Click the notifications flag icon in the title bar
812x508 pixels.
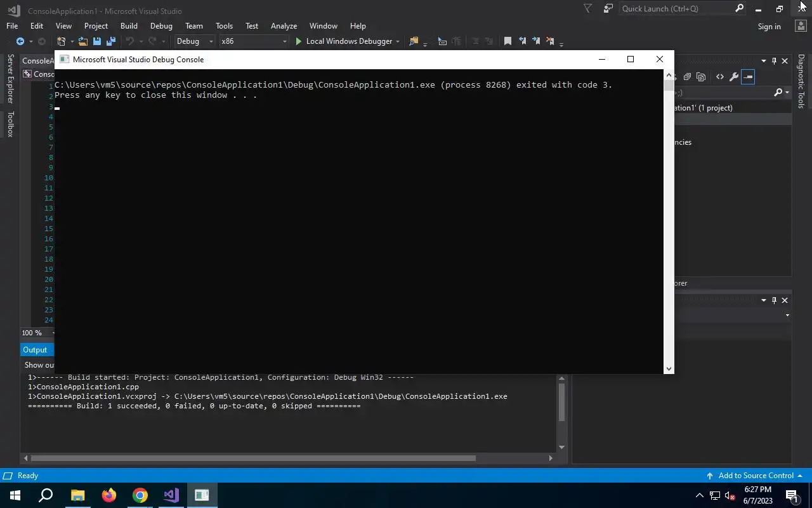(587, 8)
